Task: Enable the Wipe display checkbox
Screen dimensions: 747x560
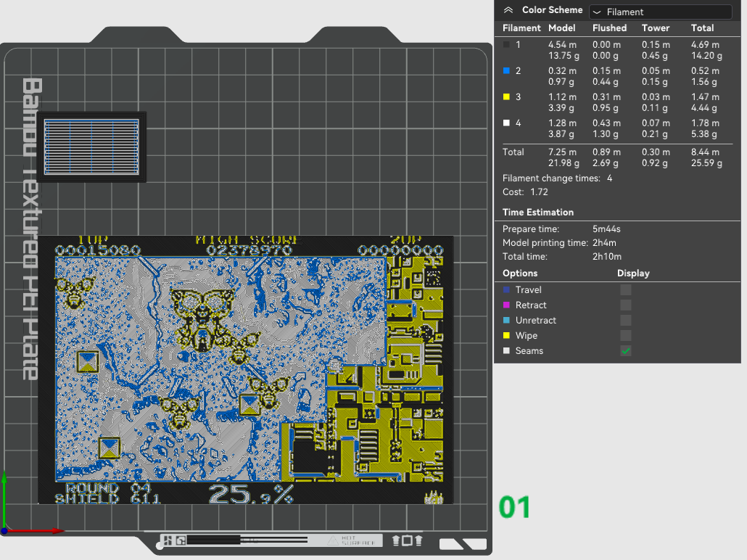Action: coord(625,336)
